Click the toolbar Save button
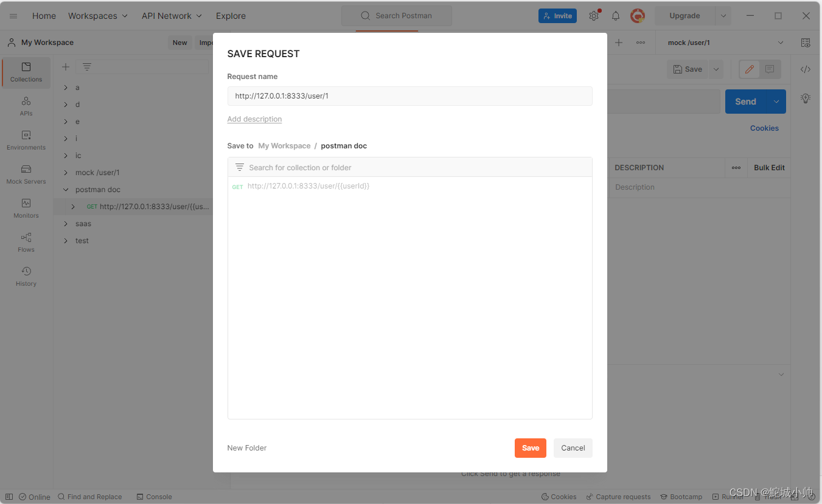The image size is (822, 504). tap(688, 69)
